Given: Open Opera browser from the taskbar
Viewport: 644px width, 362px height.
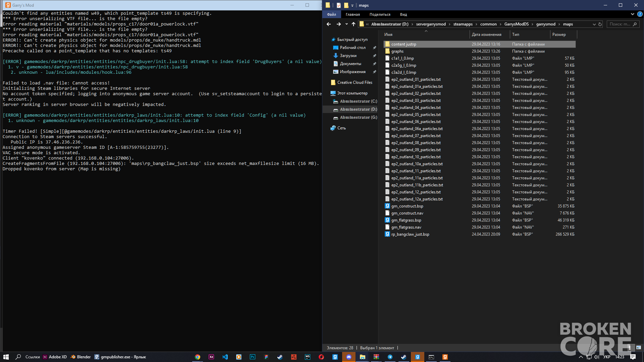Looking at the screenshot, I should pos(321,357).
